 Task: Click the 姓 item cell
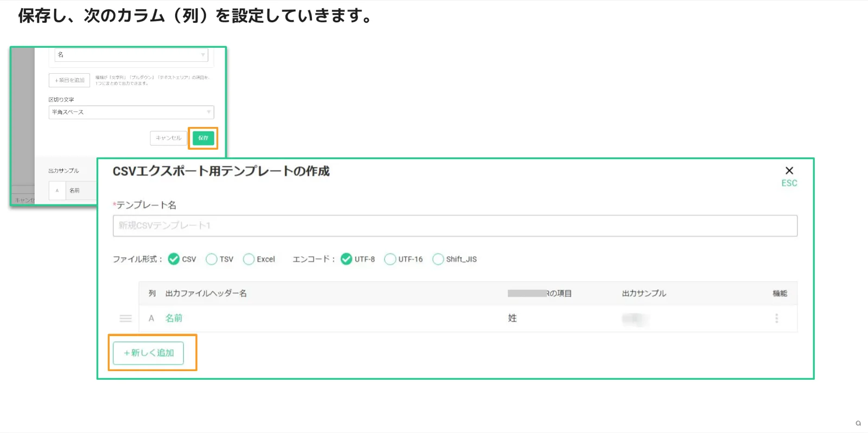pos(512,319)
